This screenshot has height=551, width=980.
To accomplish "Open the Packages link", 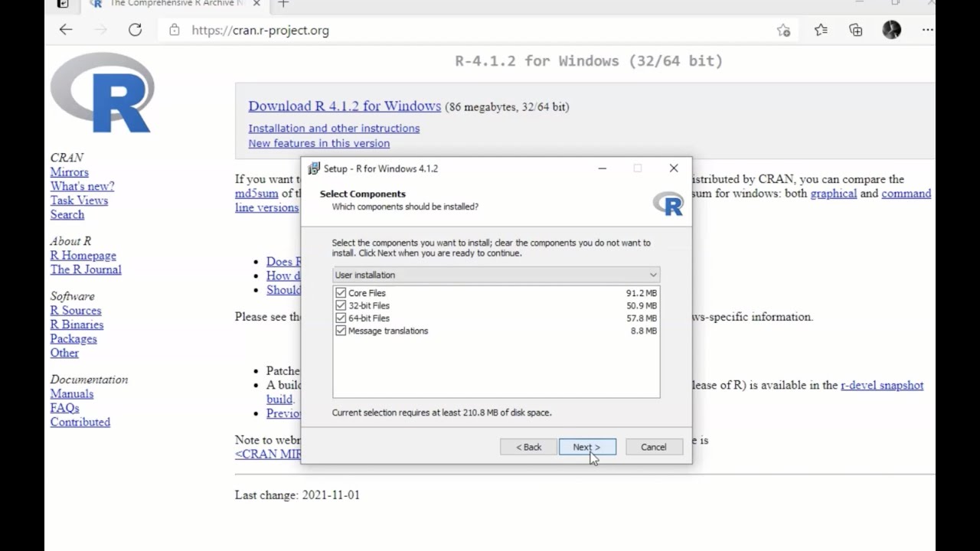I will tap(73, 339).
